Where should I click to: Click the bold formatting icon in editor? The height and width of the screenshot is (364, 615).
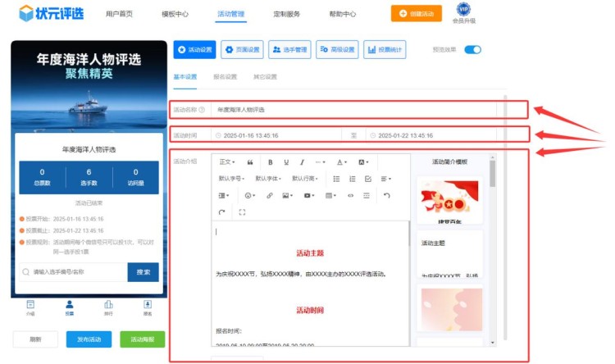pos(271,162)
